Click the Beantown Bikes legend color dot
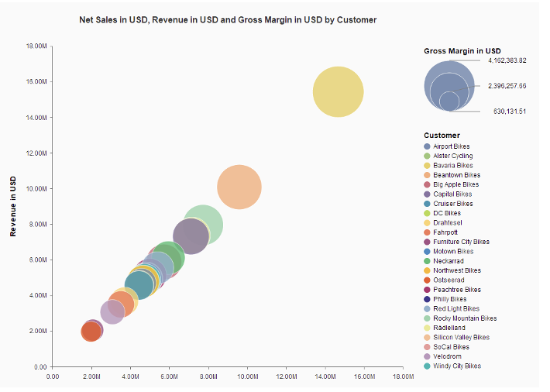This screenshot has height=392, width=550. tap(427, 175)
